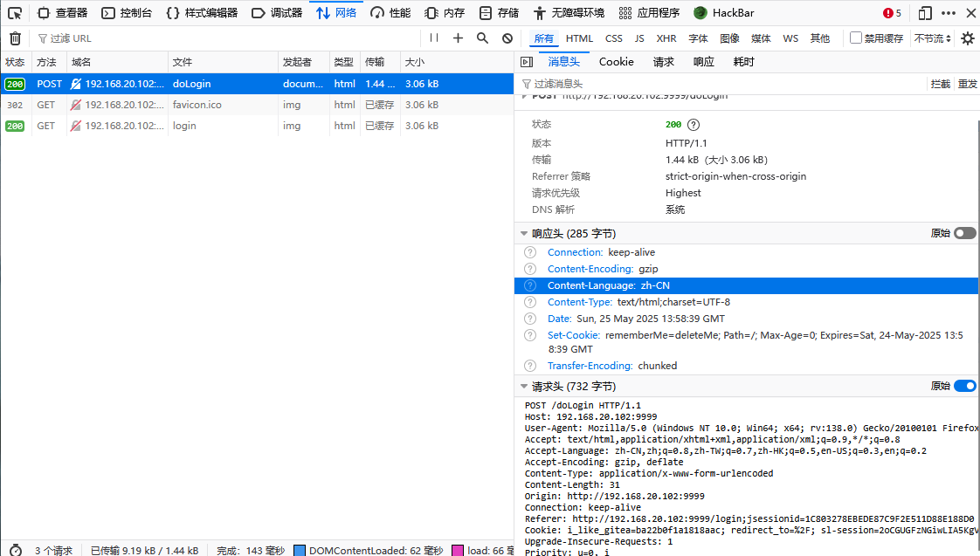This screenshot has width=980, height=556.
Task: Click the 拦截 block button
Action: coord(940,84)
